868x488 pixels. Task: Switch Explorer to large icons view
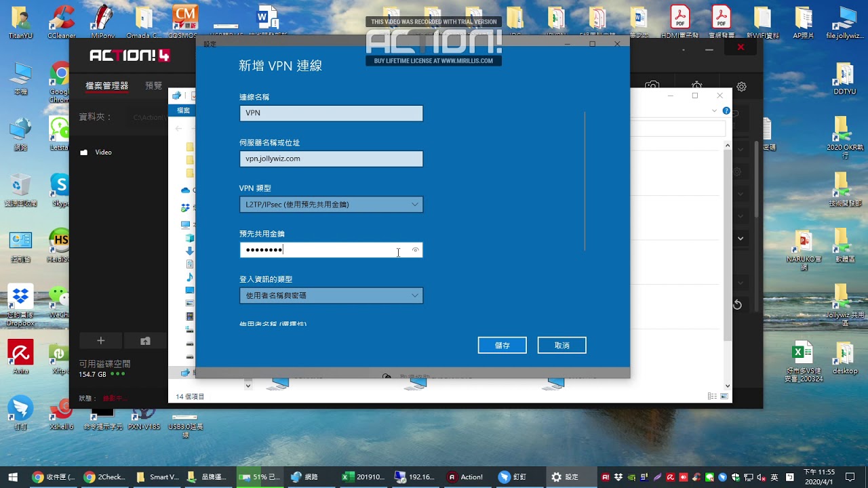(x=724, y=396)
